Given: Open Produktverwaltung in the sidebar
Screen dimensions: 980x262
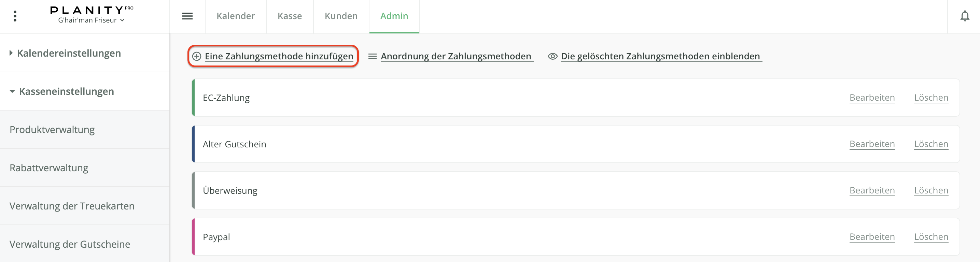Looking at the screenshot, I should 52,130.
